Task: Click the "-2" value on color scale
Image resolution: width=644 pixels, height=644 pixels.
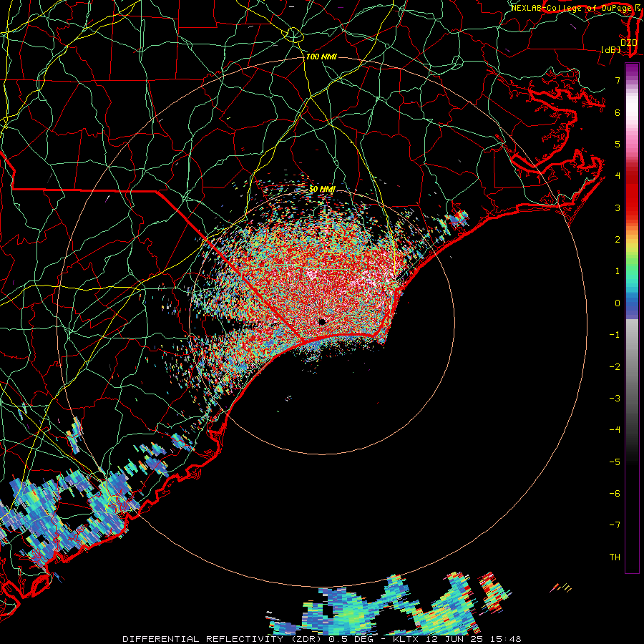Action: point(615,367)
